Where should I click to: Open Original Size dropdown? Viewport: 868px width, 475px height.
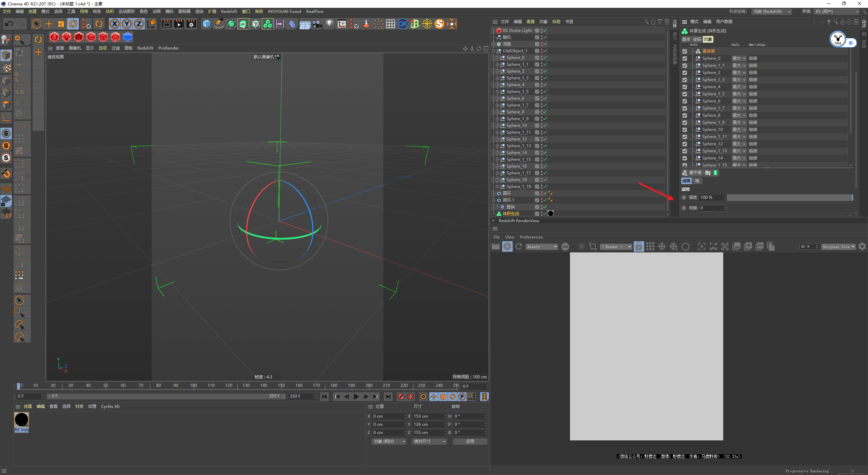pyautogui.click(x=838, y=247)
